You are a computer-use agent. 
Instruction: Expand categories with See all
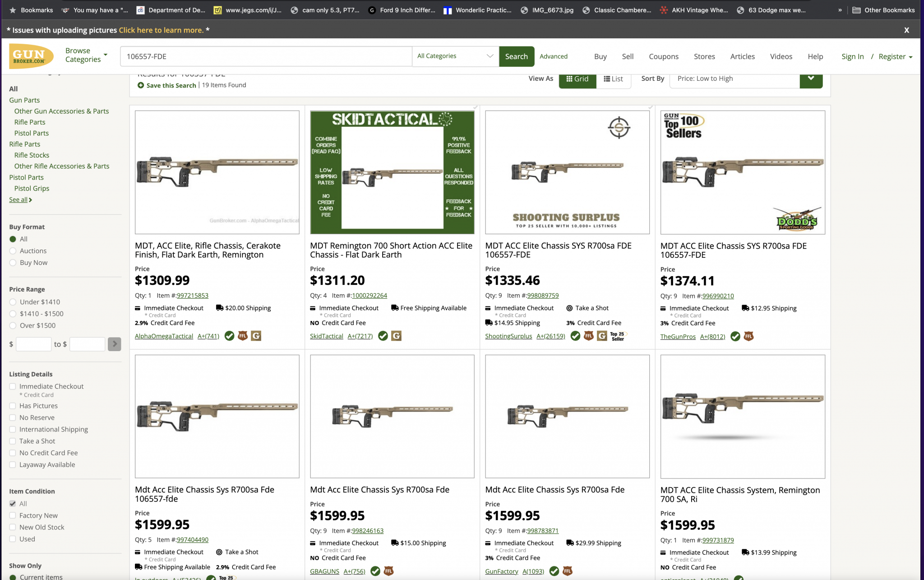point(21,200)
